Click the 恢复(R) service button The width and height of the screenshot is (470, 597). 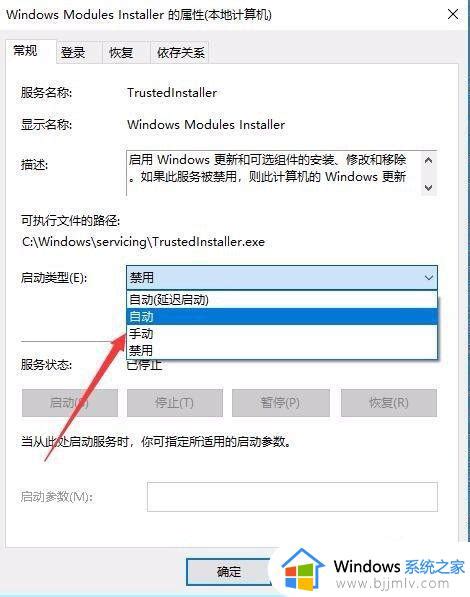389,402
